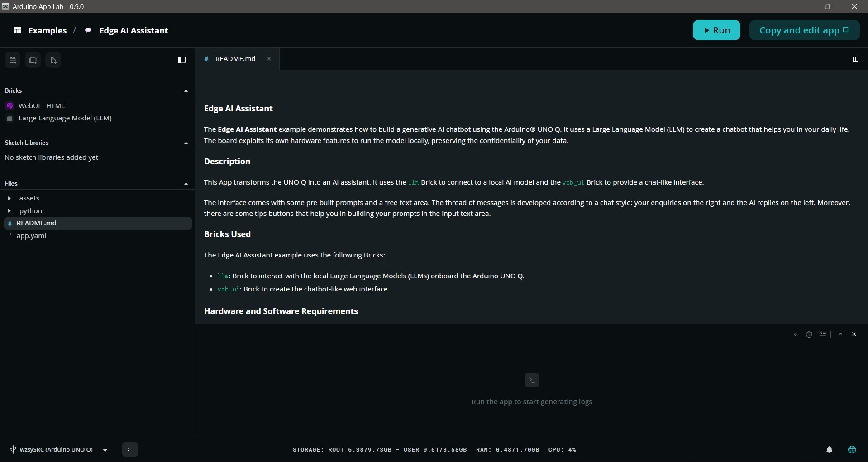Image resolution: width=868 pixels, height=462 pixels.
Task: Minimize the Arduino App Lab window
Action: (x=801, y=6)
